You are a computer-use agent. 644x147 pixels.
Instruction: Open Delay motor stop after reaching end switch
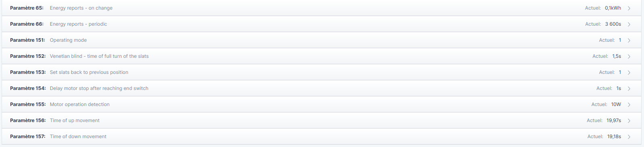point(99,88)
